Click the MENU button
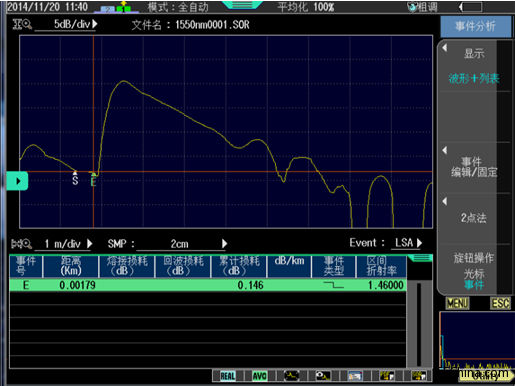This screenshot has height=386, width=515. click(457, 303)
